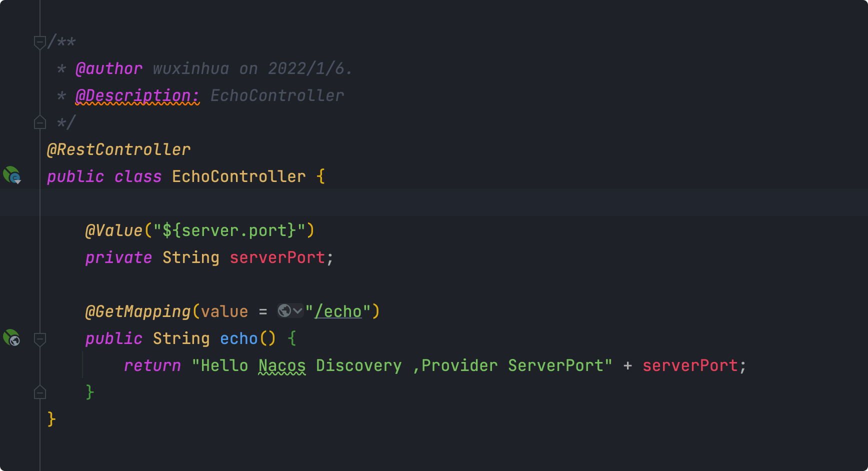
Task: Click fold end marker beside comment close
Action: click(40, 122)
